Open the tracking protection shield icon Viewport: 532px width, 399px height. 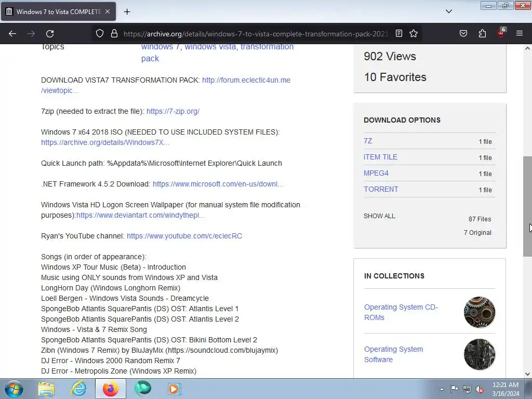coord(99,33)
